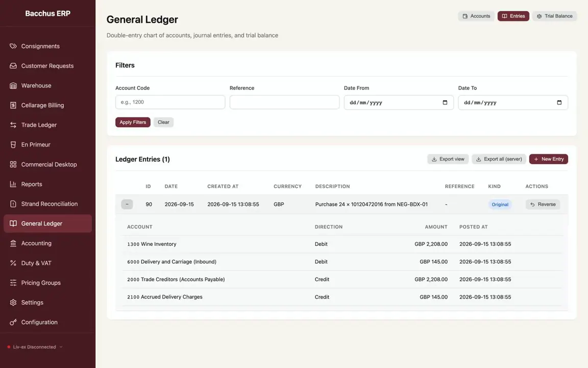The height and width of the screenshot is (368, 588).
Task: Click the download icon in Export view
Action: coord(434,159)
